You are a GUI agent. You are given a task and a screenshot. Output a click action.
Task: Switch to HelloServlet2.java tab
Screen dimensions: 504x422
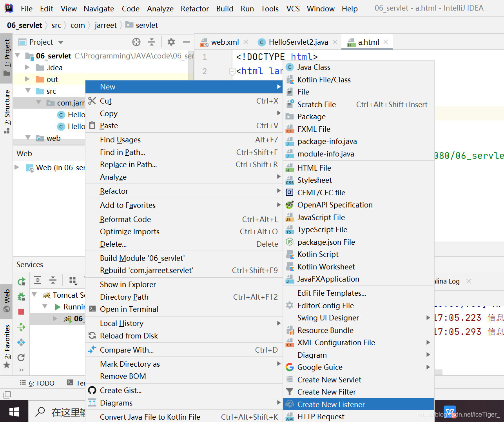[298, 42]
